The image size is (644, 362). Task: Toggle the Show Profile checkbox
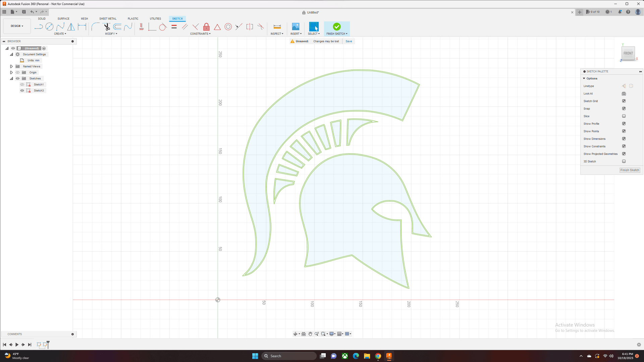pos(624,124)
